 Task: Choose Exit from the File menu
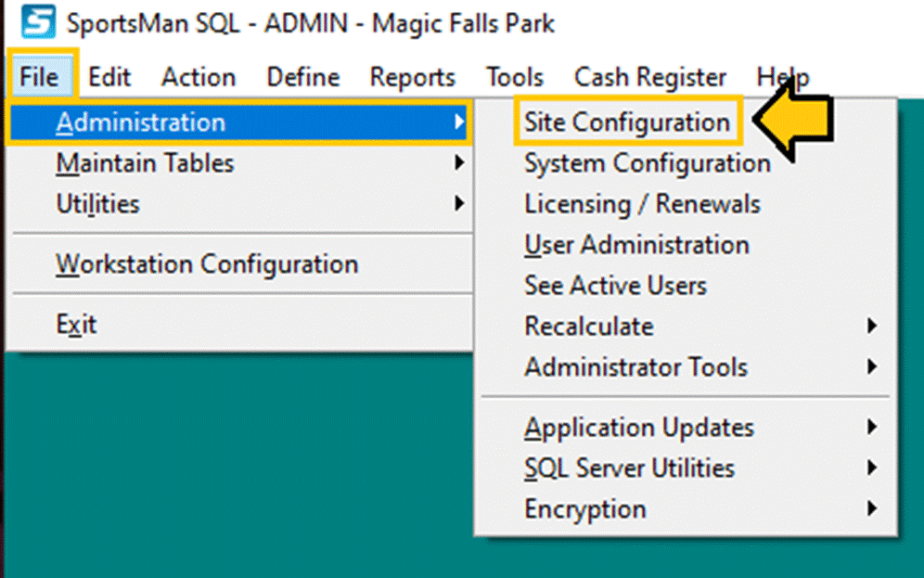pos(76,325)
